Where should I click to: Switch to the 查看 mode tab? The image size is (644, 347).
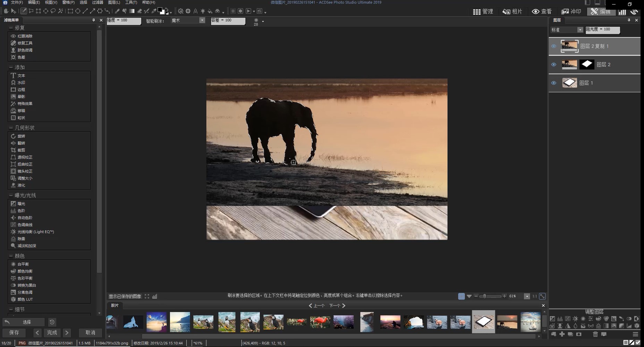pyautogui.click(x=542, y=11)
